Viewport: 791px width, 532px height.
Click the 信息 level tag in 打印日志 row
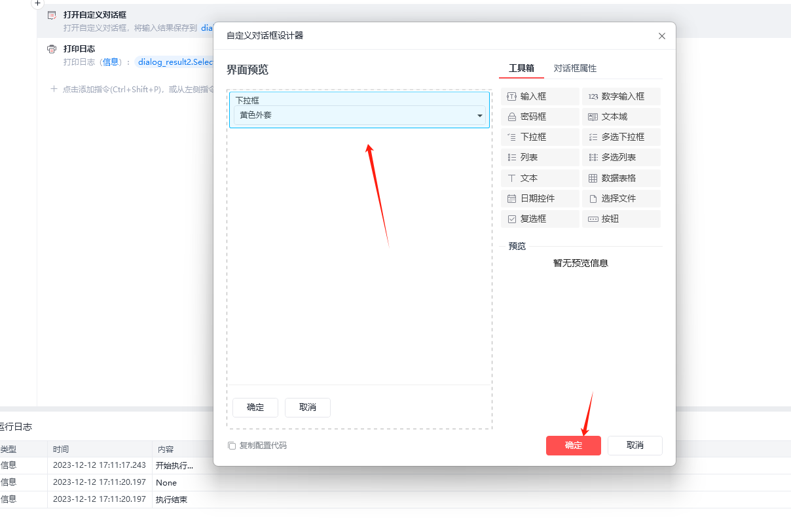tap(111, 62)
